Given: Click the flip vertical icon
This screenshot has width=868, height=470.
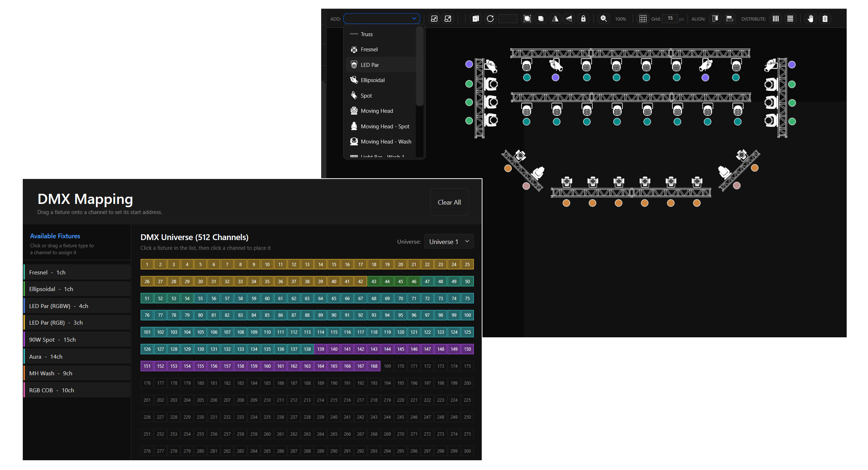Looking at the screenshot, I should point(569,19).
